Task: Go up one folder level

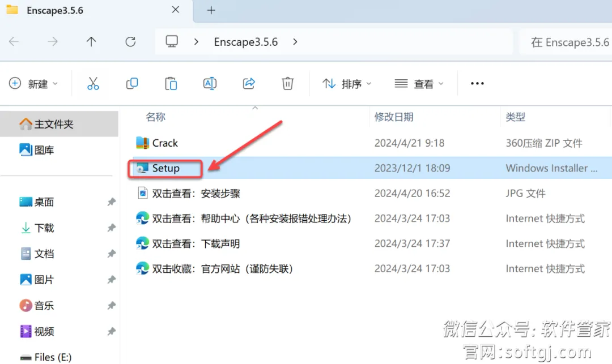Action: pos(91,41)
